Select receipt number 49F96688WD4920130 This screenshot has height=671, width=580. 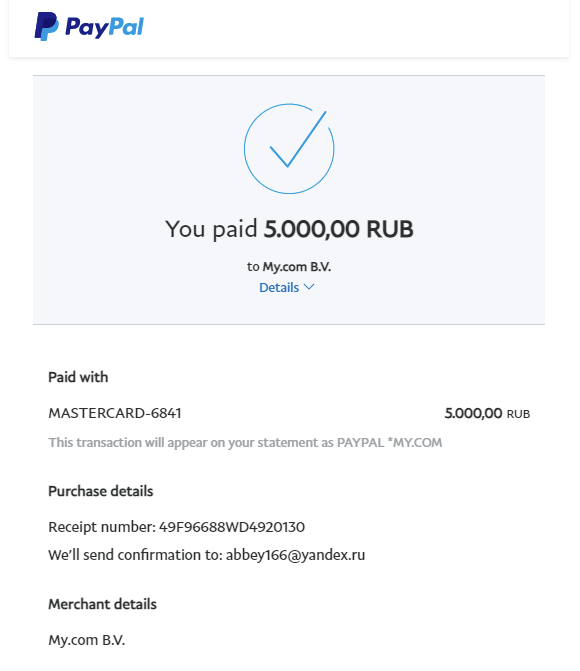click(232, 527)
